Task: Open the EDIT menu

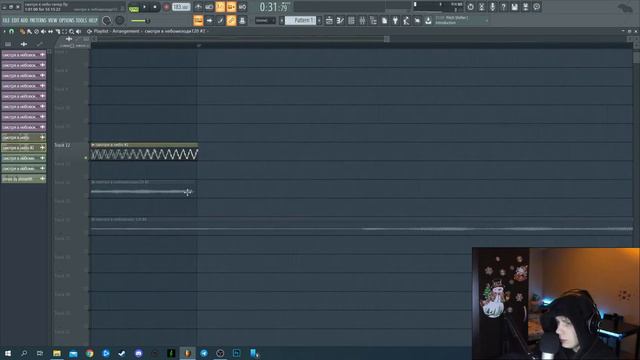Action: pos(15,20)
